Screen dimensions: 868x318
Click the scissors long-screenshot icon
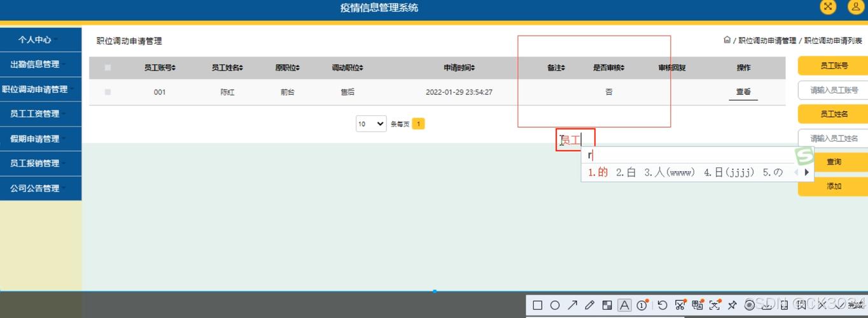(x=680, y=305)
